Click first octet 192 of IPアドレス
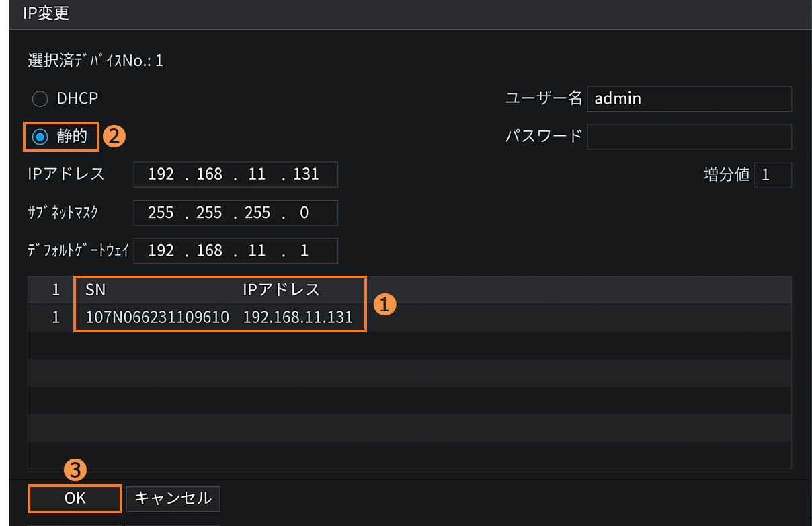This screenshot has height=526, width=812. [161, 175]
